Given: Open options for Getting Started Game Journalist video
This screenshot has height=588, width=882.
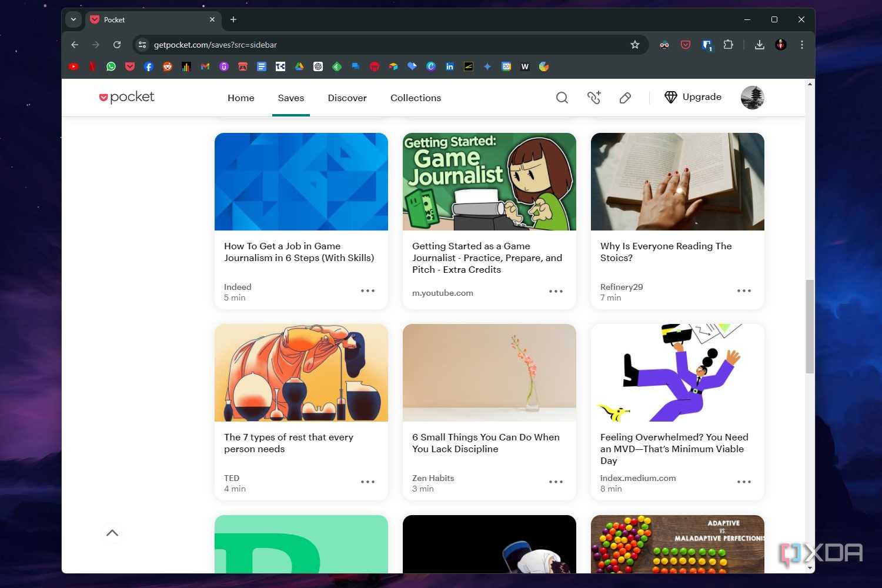Looking at the screenshot, I should (x=556, y=291).
